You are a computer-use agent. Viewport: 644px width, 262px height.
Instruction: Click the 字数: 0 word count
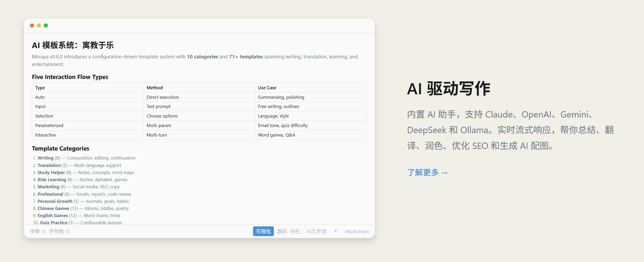click(37, 231)
